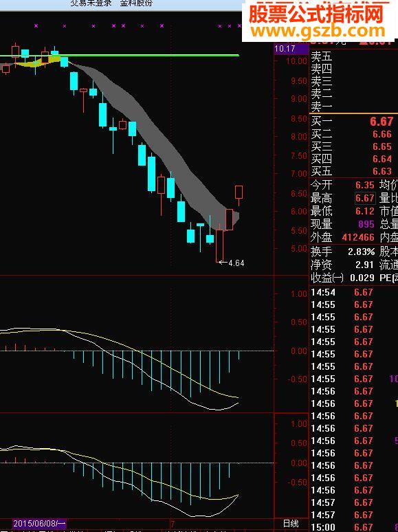Click the 4.64 low price marker
The width and height of the screenshot is (398, 532).
[x=236, y=263]
